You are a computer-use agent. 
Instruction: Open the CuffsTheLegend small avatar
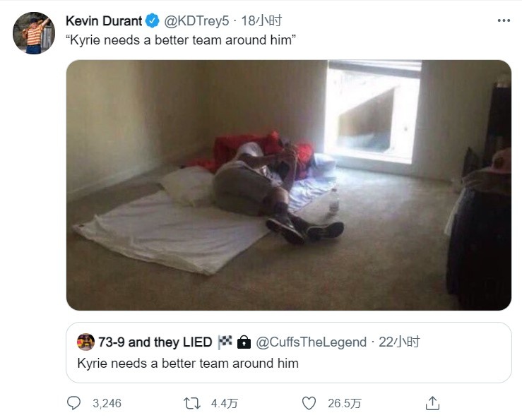point(85,342)
